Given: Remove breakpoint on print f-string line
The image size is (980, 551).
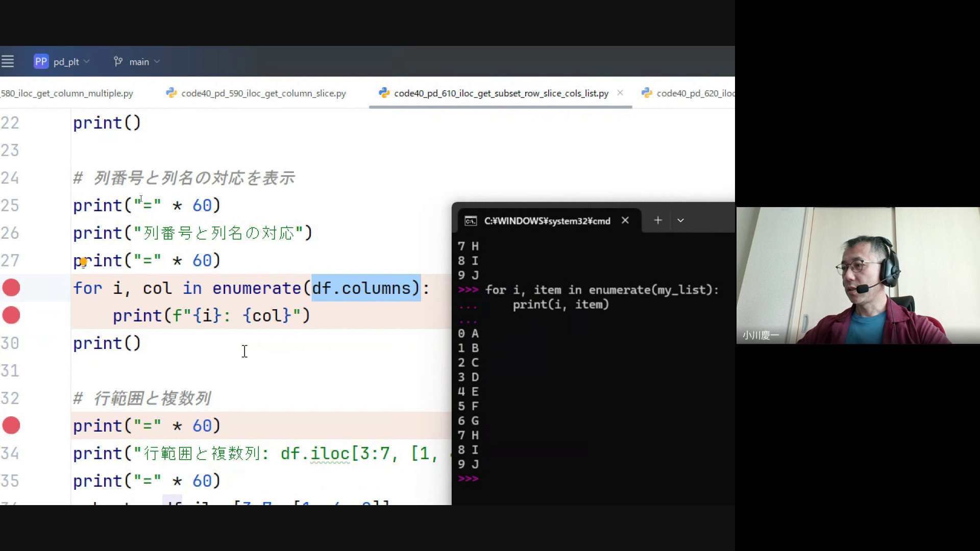Looking at the screenshot, I should coord(11,315).
